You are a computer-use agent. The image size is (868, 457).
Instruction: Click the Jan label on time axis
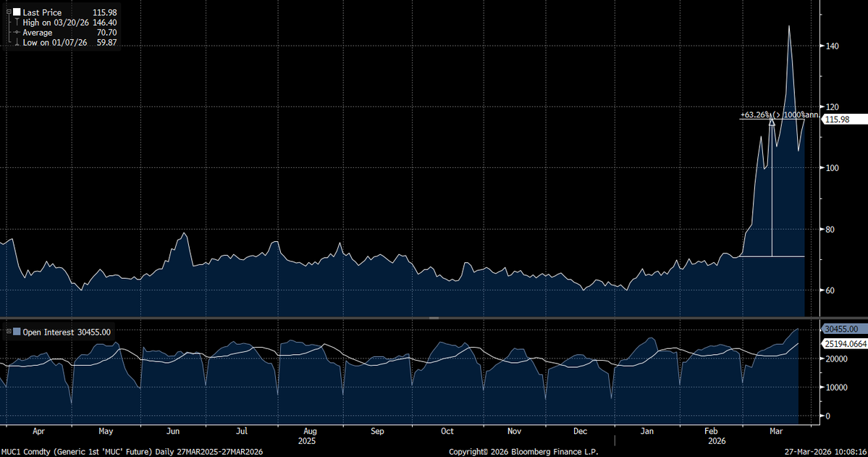click(x=647, y=432)
